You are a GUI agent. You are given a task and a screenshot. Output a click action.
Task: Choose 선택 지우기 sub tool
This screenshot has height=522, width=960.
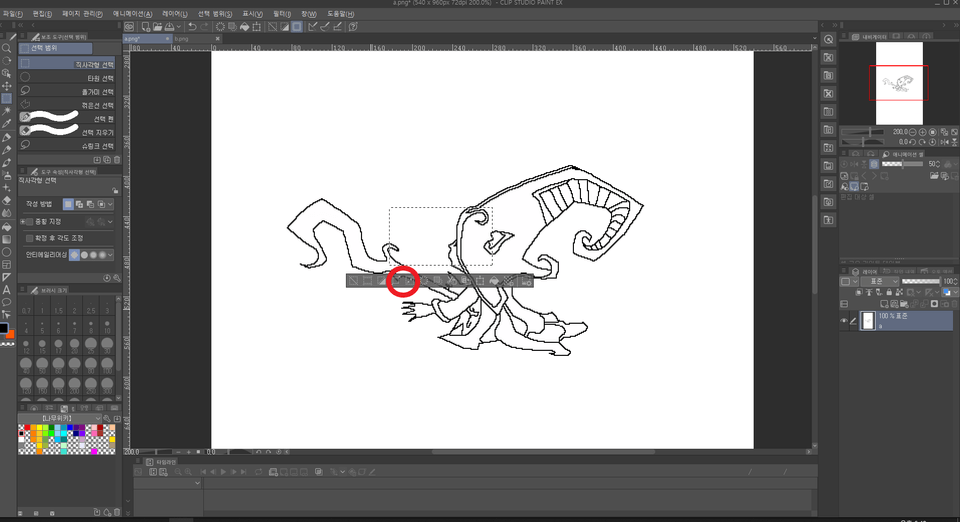[x=67, y=132]
